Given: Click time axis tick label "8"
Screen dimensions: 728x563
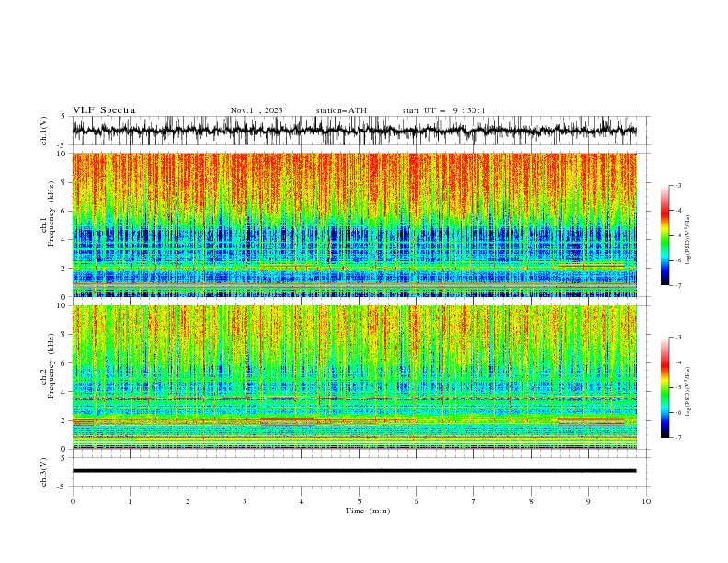Looking at the screenshot, I should click(x=531, y=501).
